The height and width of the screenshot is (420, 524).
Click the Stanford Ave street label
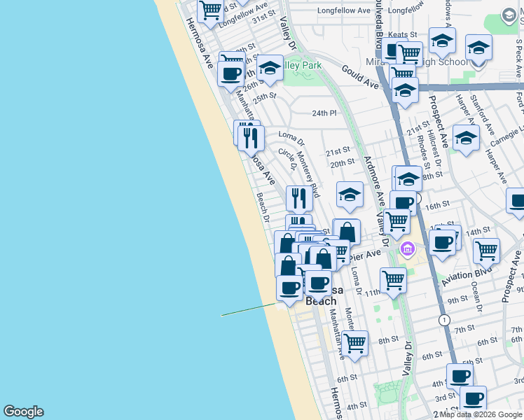[482, 115]
